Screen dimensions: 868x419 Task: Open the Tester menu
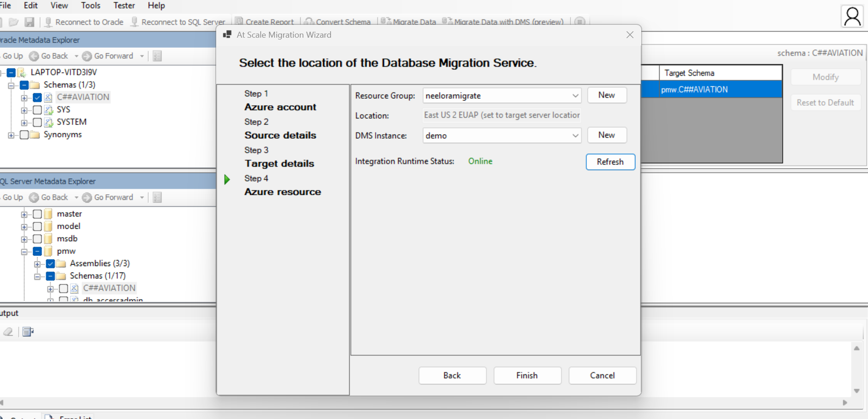click(124, 6)
